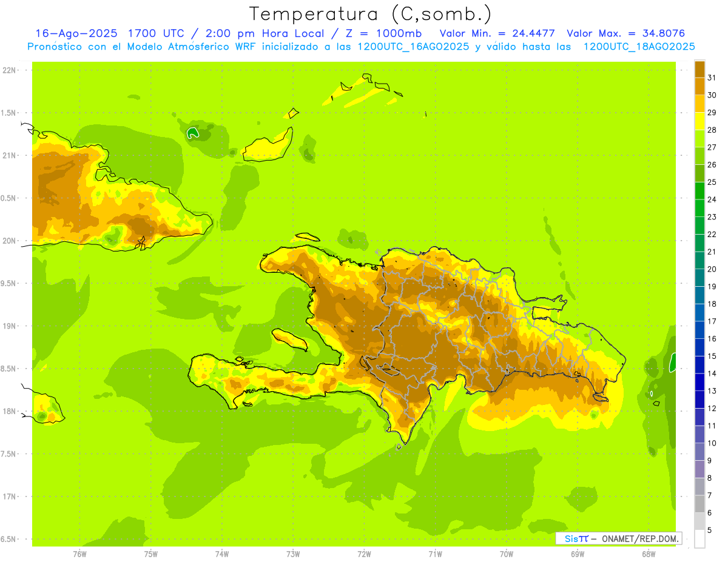The image size is (728, 562).
Task: Select the color bar segment between 26 and 27
Action: tap(699, 156)
